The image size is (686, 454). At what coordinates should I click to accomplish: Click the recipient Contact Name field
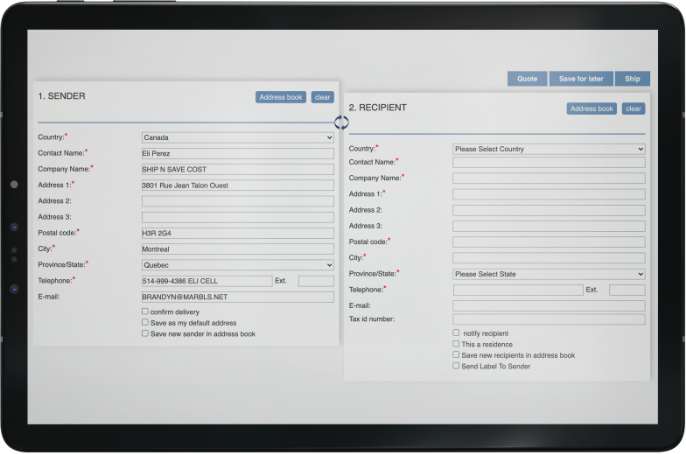(548, 162)
